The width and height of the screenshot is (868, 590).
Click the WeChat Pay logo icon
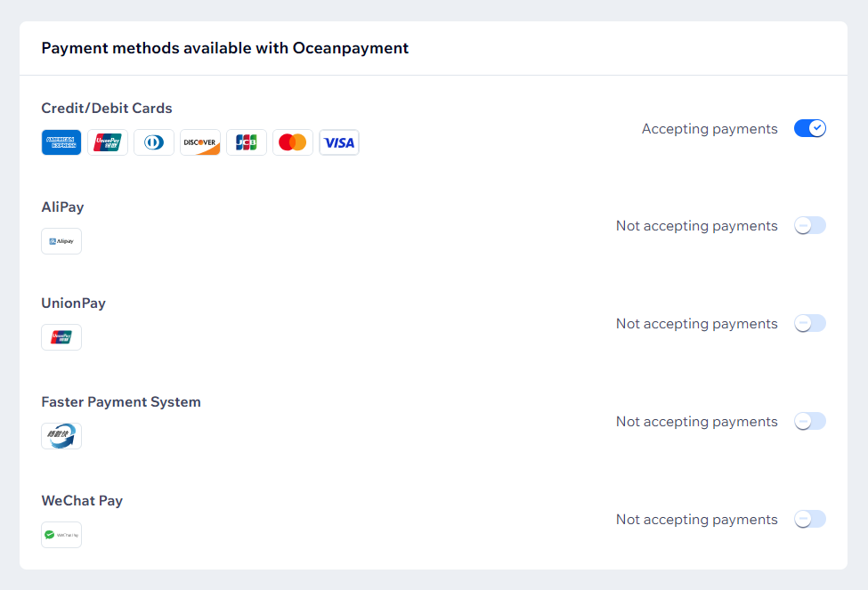click(x=61, y=535)
